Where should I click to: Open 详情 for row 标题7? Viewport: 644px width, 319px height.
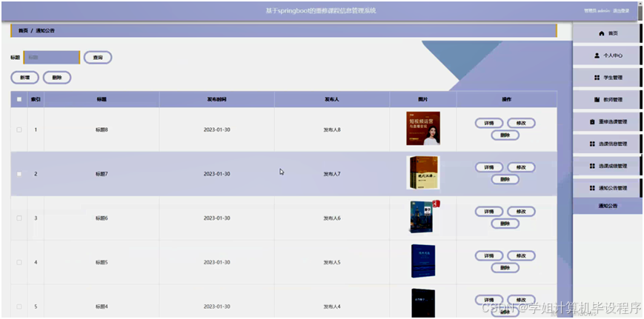tap(489, 167)
